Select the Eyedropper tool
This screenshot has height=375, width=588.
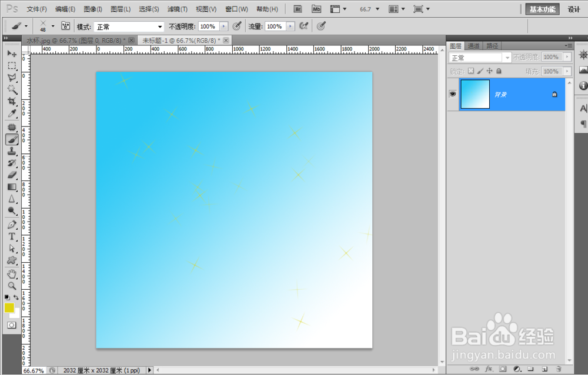pos(12,113)
